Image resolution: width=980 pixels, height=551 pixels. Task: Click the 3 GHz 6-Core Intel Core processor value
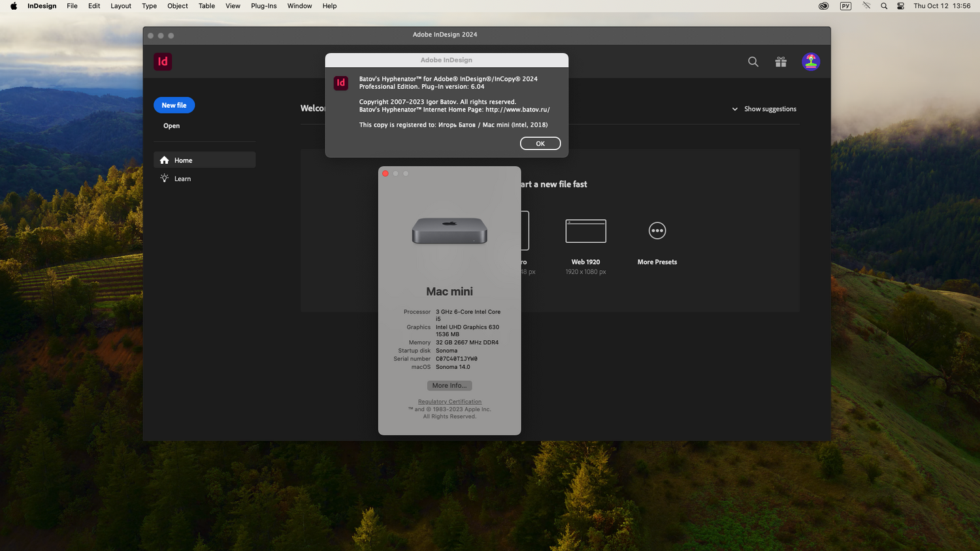pyautogui.click(x=468, y=315)
